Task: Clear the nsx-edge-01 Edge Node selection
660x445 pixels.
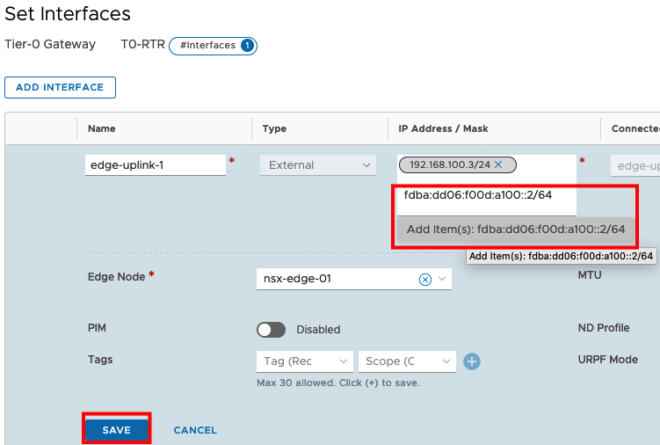Action: 425,280
